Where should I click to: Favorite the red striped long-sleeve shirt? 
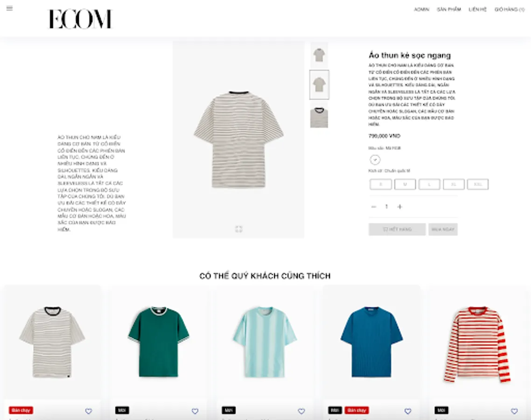(x=514, y=411)
